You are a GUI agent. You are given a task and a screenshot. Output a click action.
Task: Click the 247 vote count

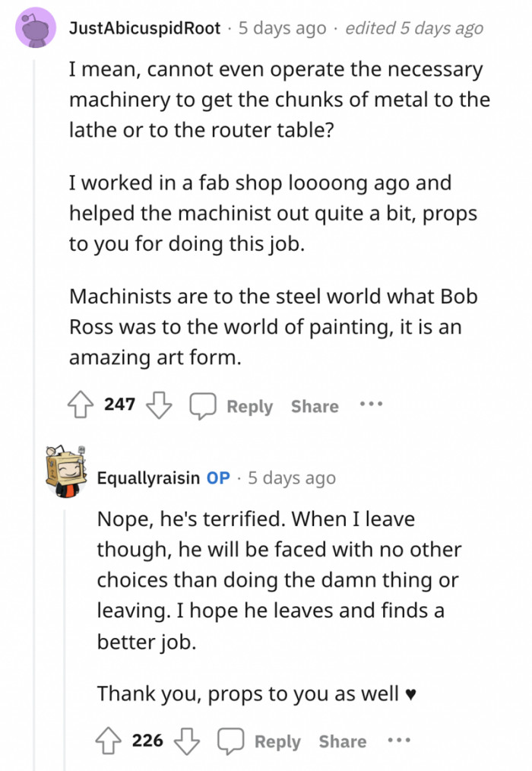pyautogui.click(x=119, y=405)
